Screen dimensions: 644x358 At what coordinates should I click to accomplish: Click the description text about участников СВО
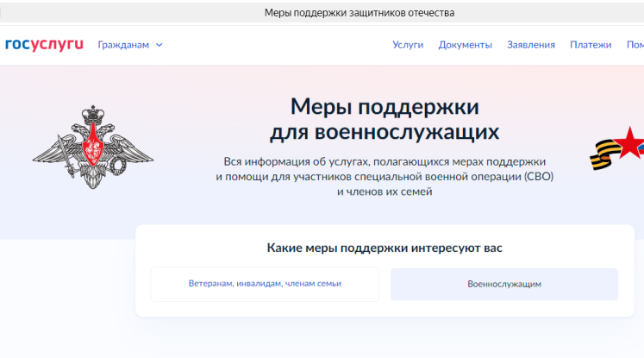pyautogui.click(x=384, y=176)
